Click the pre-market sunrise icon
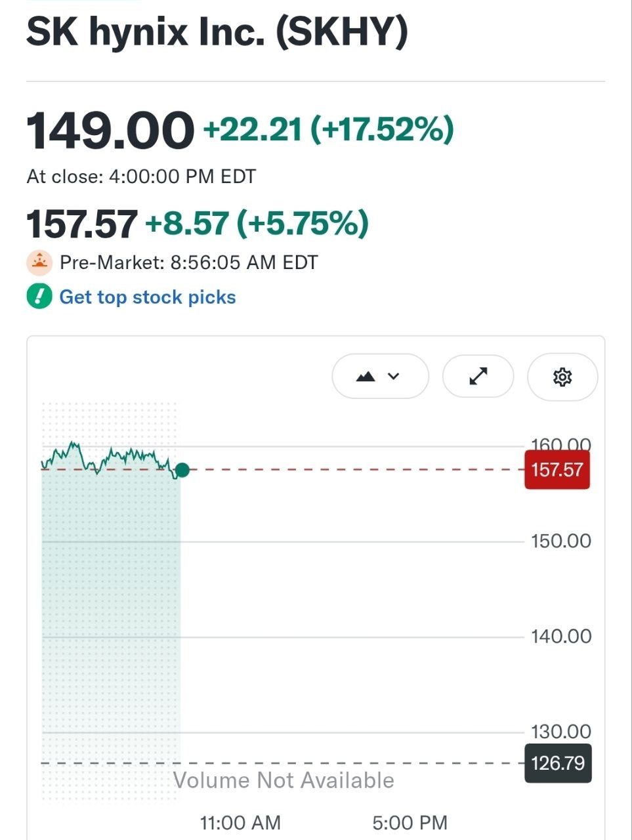The height and width of the screenshot is (840, 632). click(39, 262)
